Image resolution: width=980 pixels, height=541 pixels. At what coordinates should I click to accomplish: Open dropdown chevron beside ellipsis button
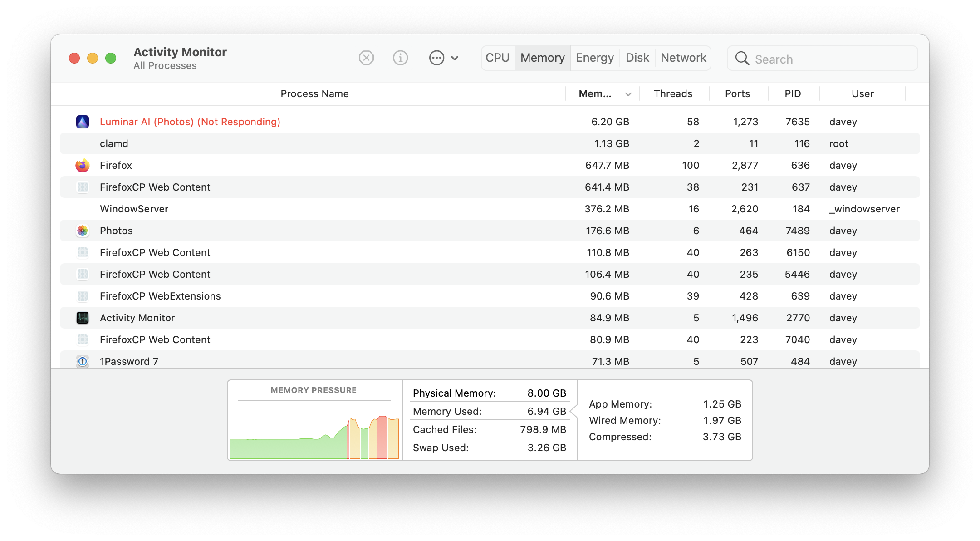point(455,58)
